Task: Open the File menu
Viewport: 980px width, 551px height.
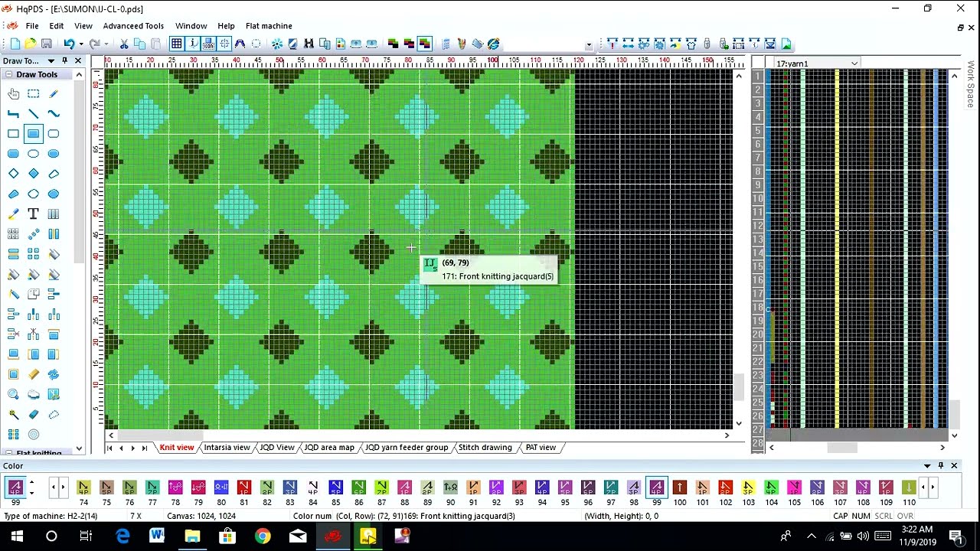Action: [x=32, y=26]
